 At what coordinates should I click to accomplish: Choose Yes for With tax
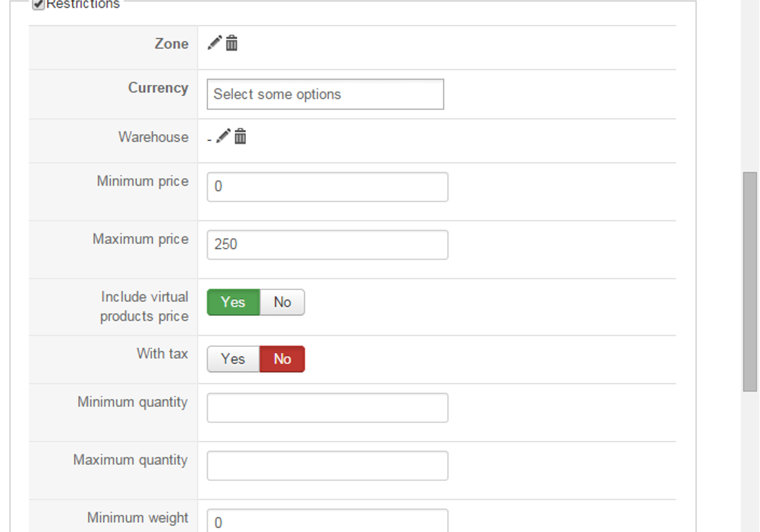click(234, 359)
